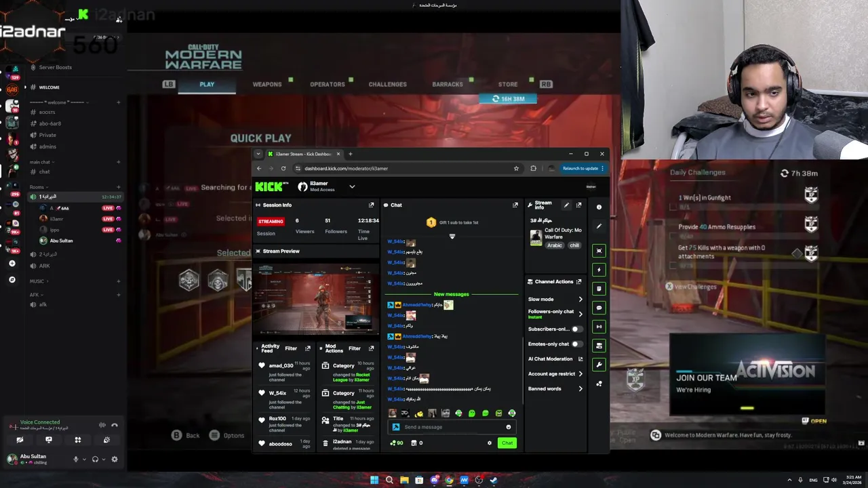Click lightning bolt icon in Kick sidebar
The width and height of the screenshot is (868, 488).
pos(599,270)
